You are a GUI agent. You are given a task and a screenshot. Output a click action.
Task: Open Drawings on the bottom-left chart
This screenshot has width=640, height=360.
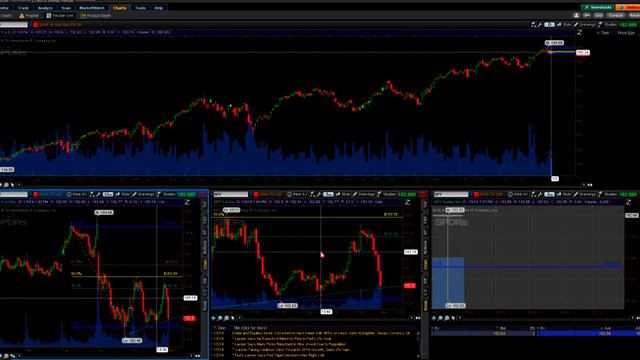point(143,194)
